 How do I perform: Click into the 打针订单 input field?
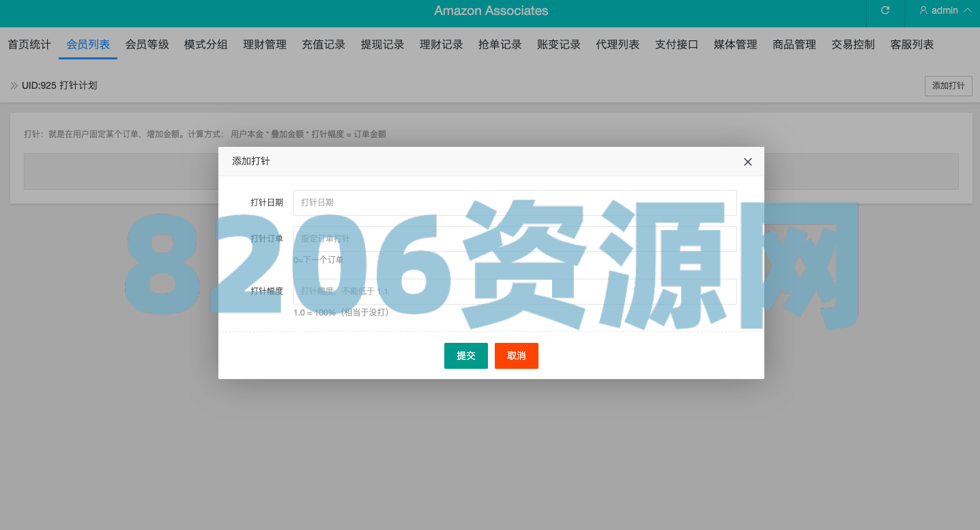click(515, 239)
